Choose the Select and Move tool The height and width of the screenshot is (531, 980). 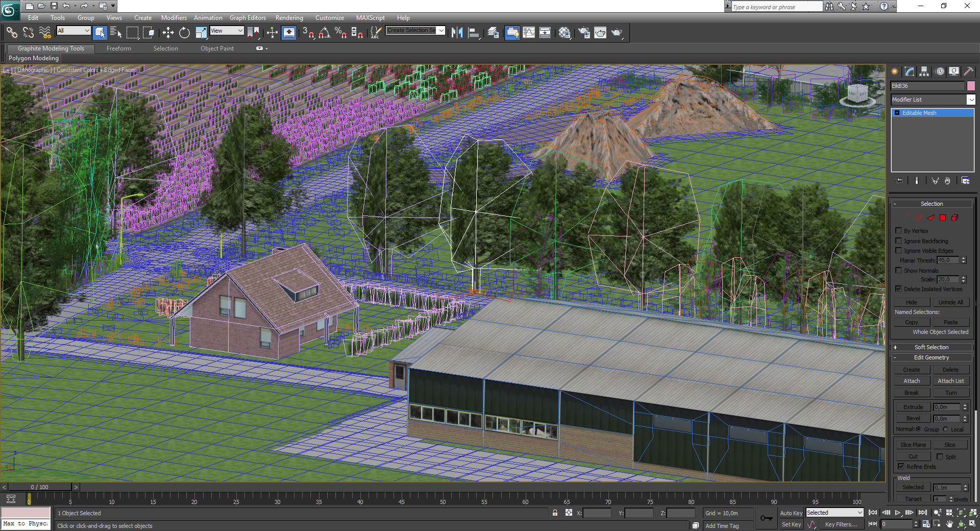click(168, 33)
